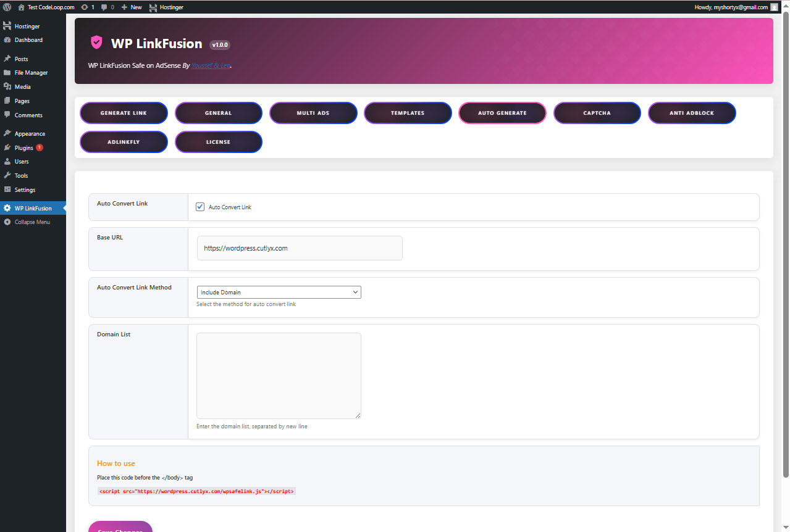Click the Media icon in sidebar
The width and height of the screenshot is (790, 532).
(x=7, y=86)
